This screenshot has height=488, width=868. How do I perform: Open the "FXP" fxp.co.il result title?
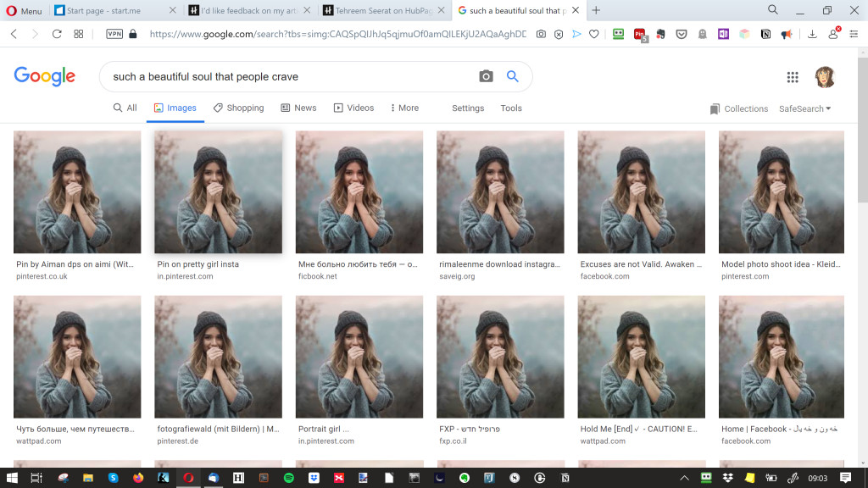coord(470,429)
